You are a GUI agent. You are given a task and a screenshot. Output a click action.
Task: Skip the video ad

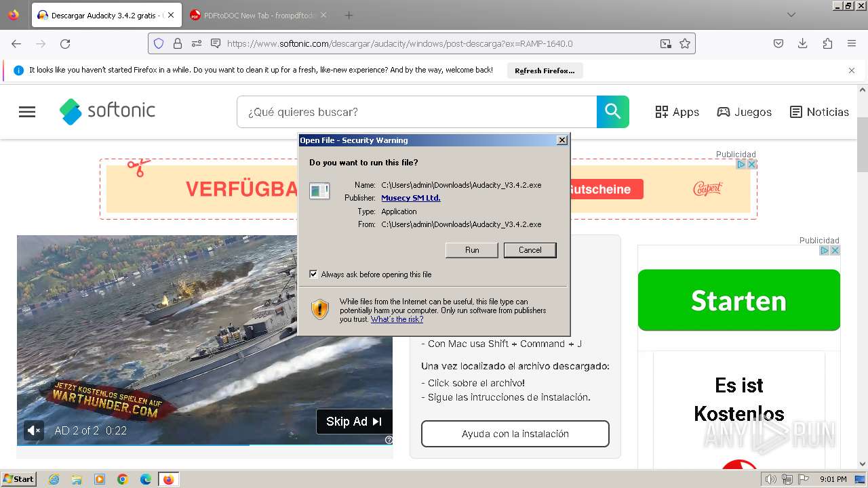click(354, 422)
